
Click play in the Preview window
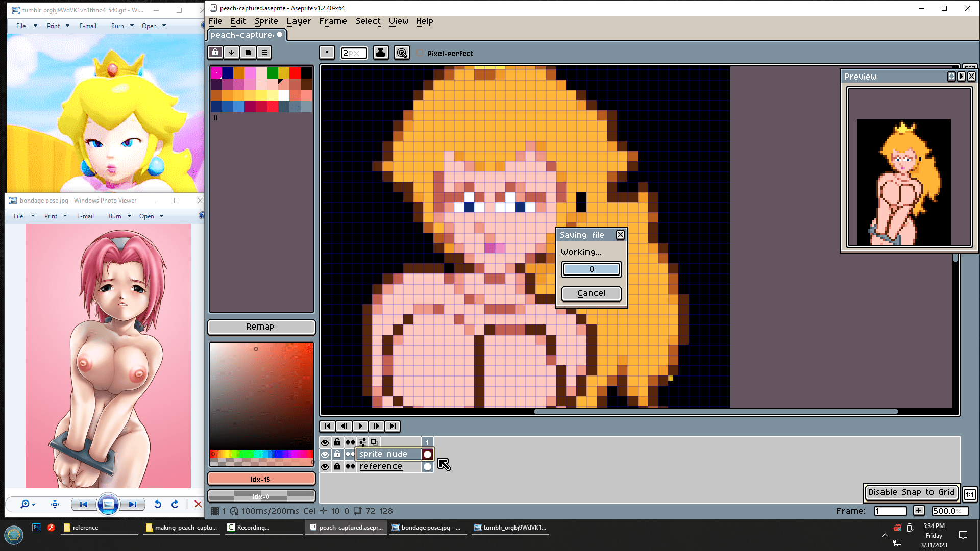point(962,76)
